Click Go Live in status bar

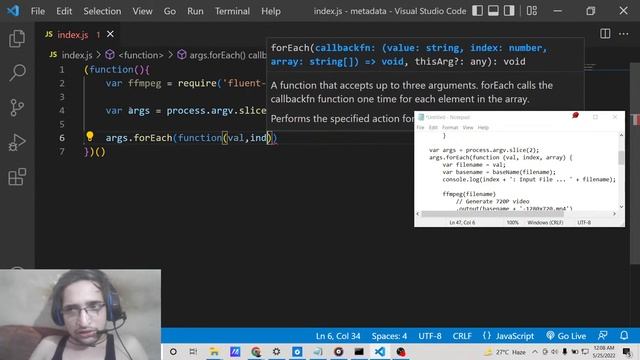point(566,336)
